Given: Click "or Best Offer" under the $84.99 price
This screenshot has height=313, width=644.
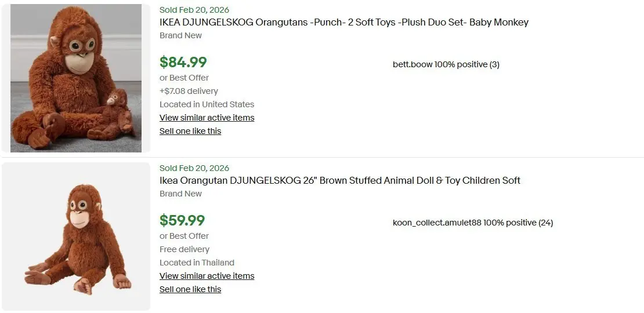Looking at the screenshot, I should (184, 78).
